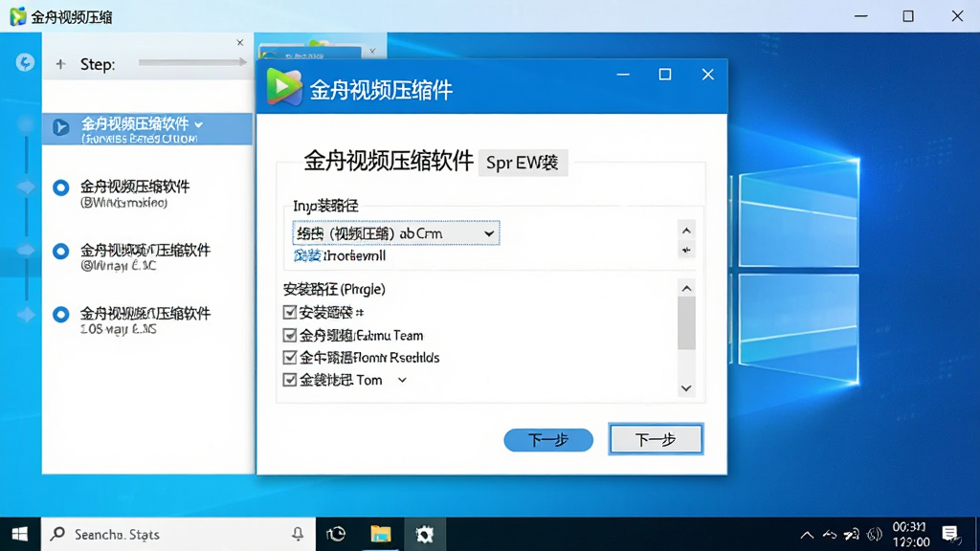Minimize the 金舟视频压缩件 dialog
Image resolution: width=980 pixels, height=551 pixels.
pyautogui.click(x=623, y=75)
